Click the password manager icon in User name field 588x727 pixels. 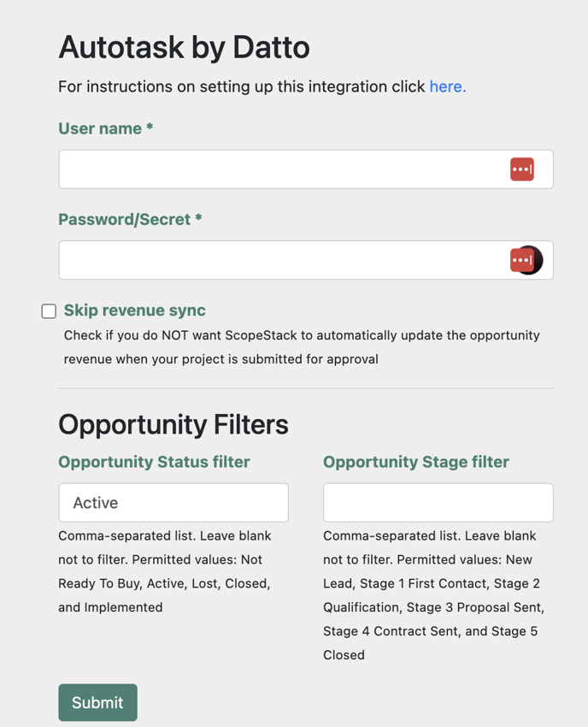point(522,169)
